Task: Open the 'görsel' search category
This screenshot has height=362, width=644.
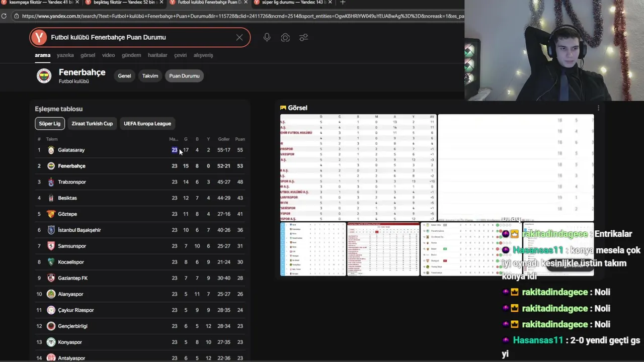Action: pos(88,55)
